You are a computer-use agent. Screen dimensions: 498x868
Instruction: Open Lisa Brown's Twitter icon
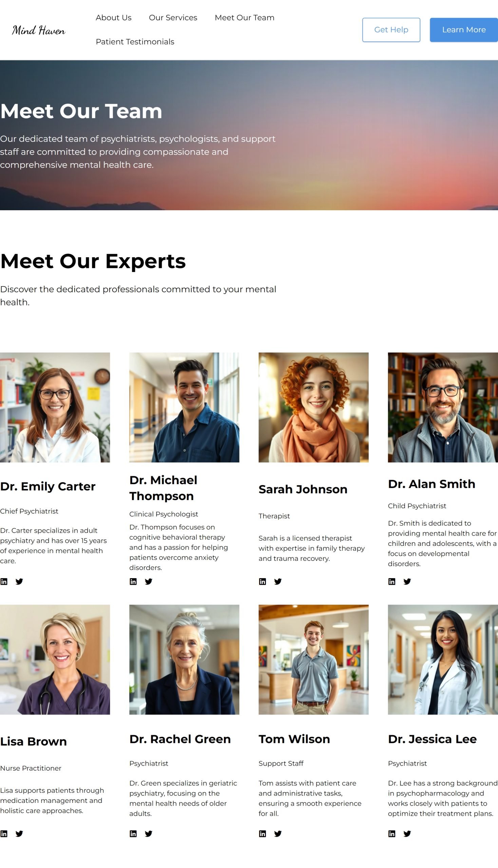[19, 834]
